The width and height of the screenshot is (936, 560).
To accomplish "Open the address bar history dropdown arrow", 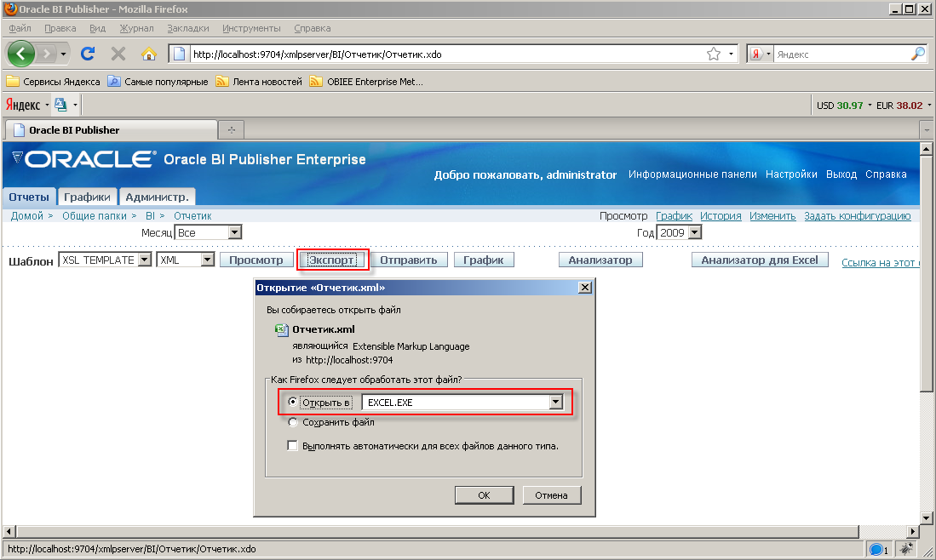I will point(731,54).
